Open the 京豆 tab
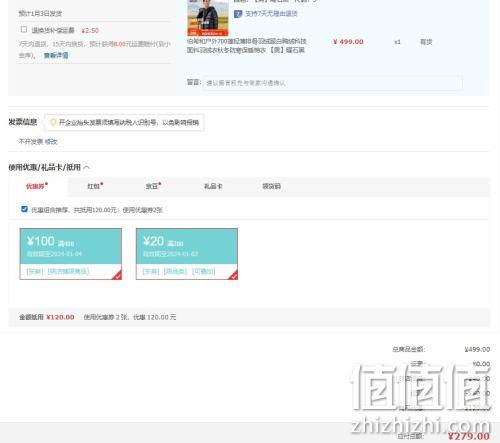Screen dimensions: 500x443 click(153, 186)
